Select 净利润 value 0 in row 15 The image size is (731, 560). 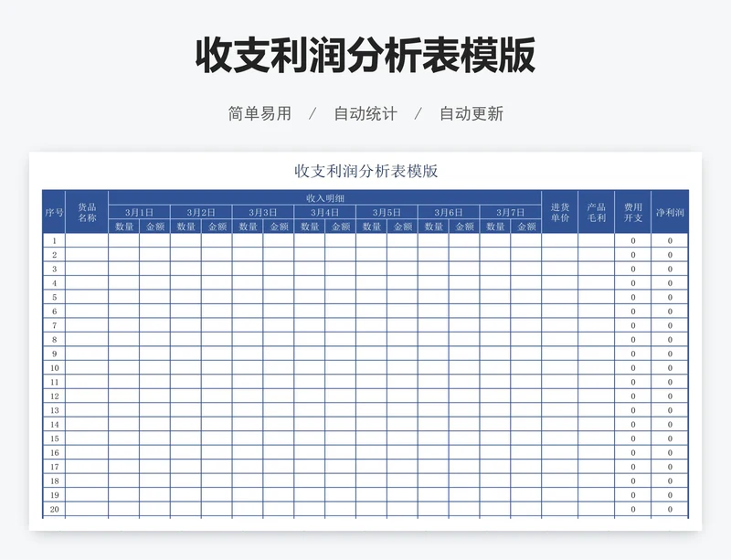point(670,438)
